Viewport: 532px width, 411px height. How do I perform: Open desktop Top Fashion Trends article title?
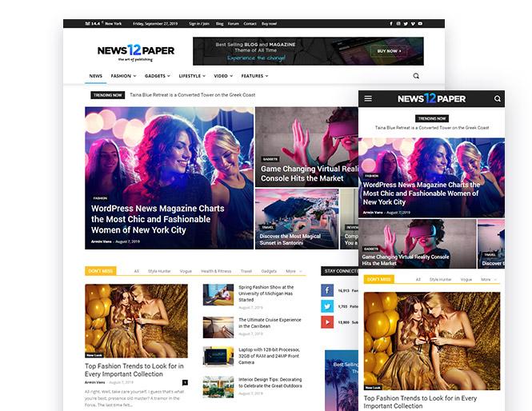click(x=134, y=370)
